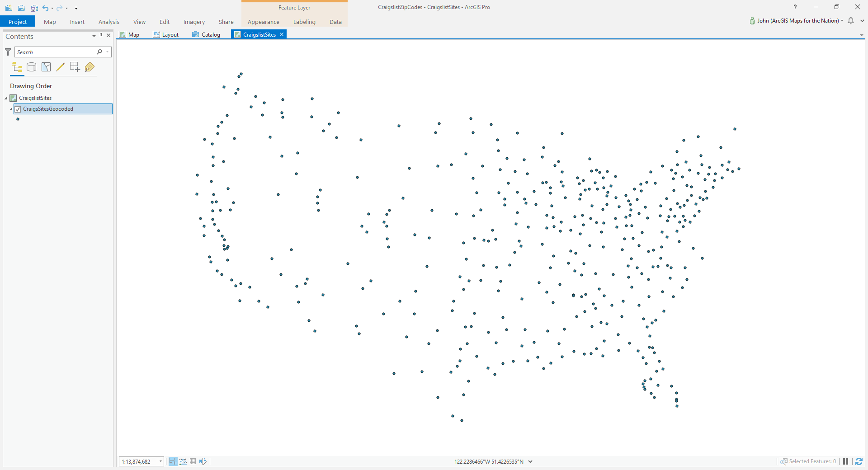
Task: Click the magnifier icon in Contents search box
Action: [x=99, y=52]
